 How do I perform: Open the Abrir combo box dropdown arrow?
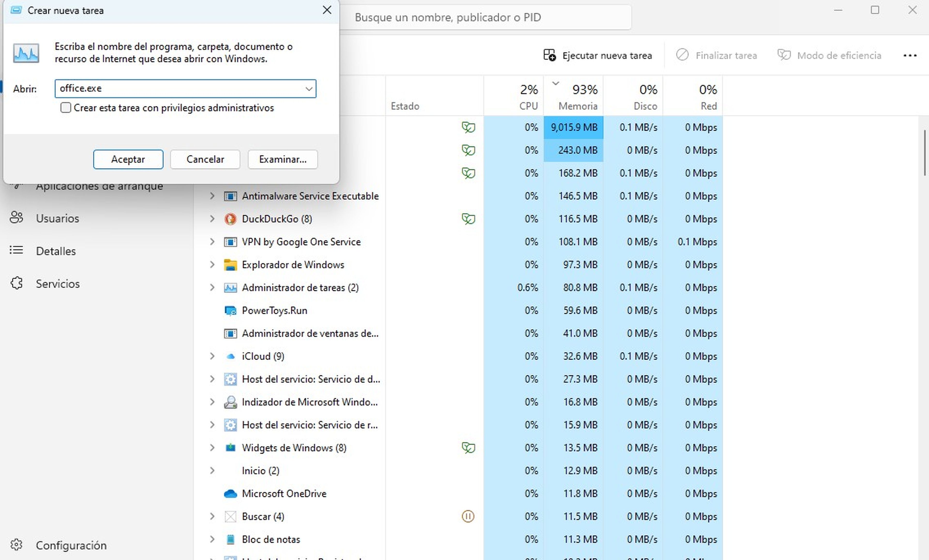(x=309, y=89)
